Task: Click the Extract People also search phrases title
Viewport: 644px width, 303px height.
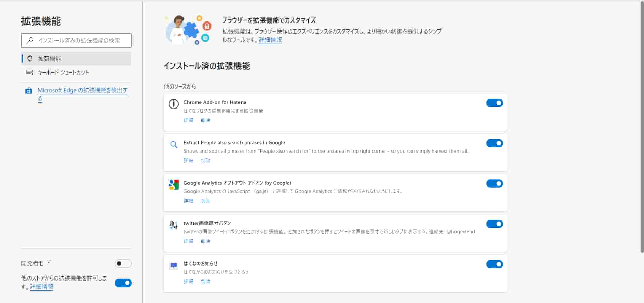Action: [x=234, y=142]
